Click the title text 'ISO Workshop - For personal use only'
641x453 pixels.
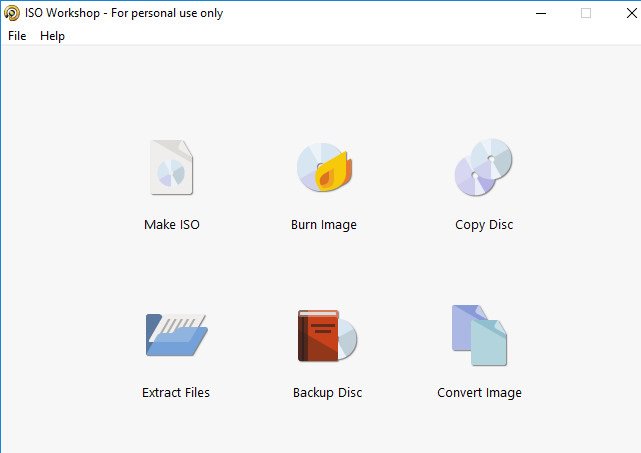124,13
